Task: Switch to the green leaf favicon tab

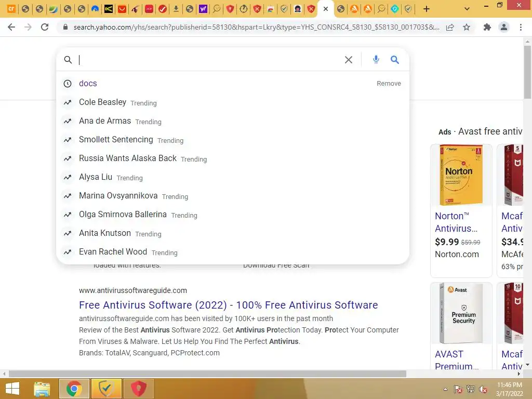Action: pyautogui.click(x=53, y=9)
